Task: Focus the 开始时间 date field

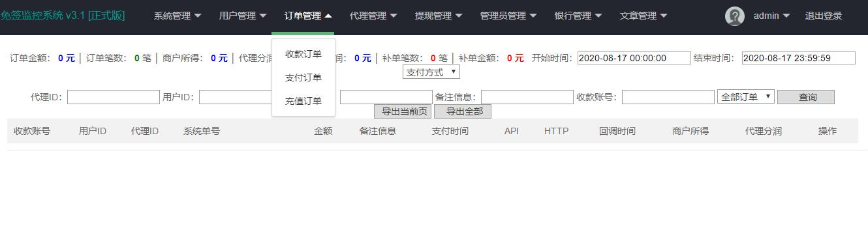Action: coord(634,58)
